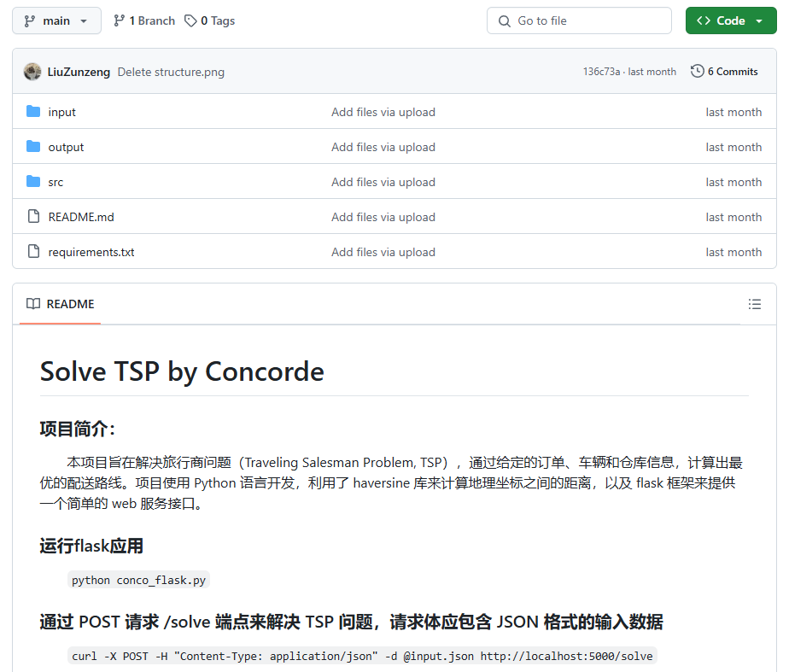Click the LiuZunzeng avatar image

pos(32,72)
